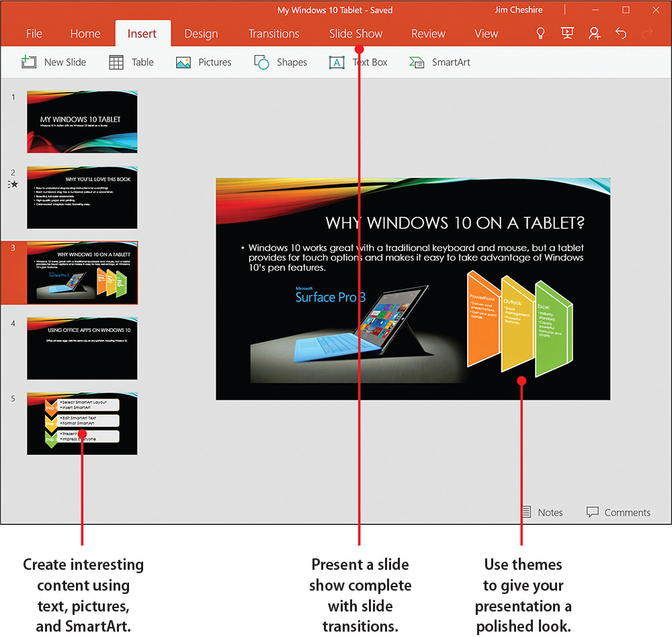Viewport: 672px width, 637px height.
Task: Maximize the PowerPoint window
Action: [626, 9]
